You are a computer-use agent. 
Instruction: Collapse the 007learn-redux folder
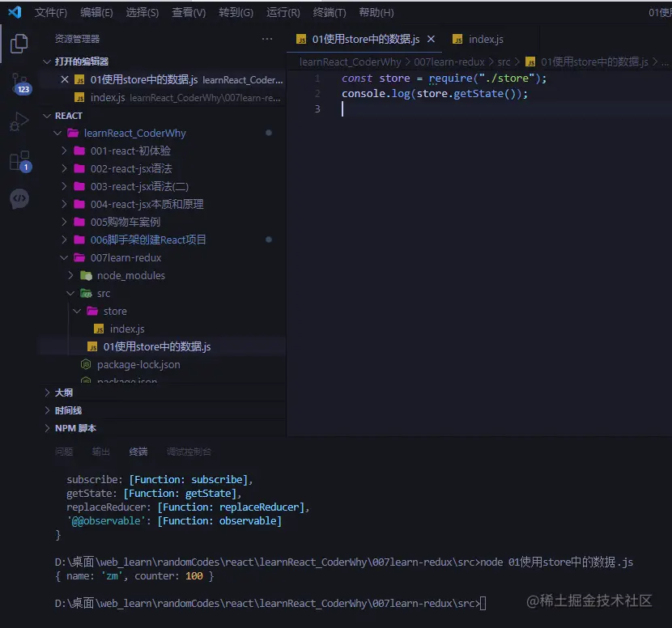pyautogui.click(x=64, y=258)
